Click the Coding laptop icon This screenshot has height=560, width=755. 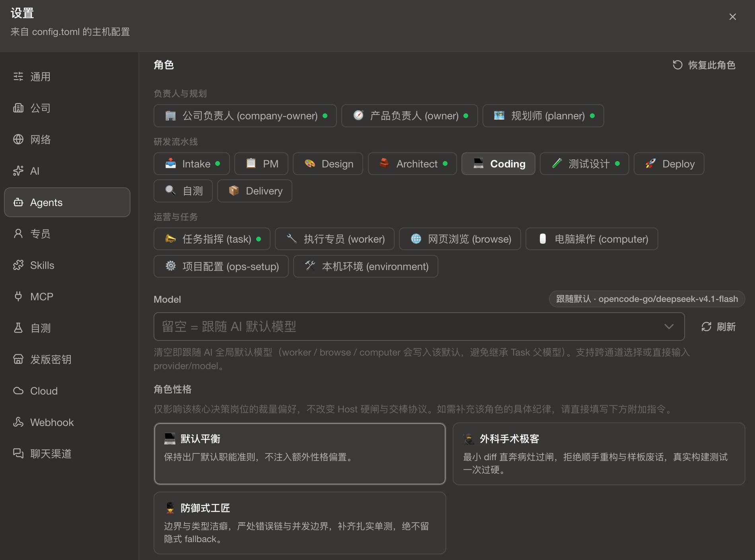click(478, 163)
